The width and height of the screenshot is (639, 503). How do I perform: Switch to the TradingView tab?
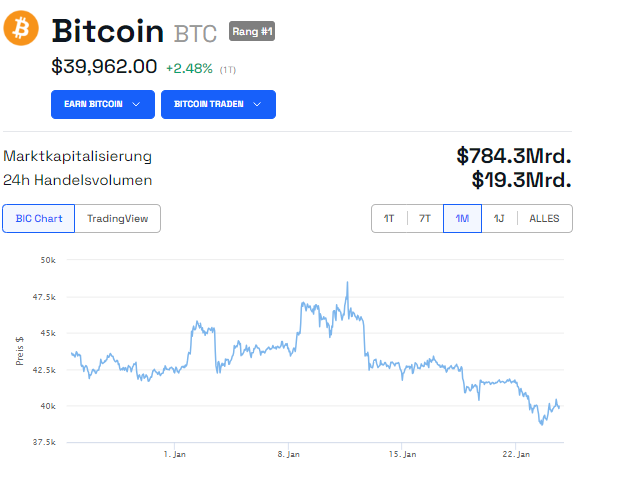[117, 218]
